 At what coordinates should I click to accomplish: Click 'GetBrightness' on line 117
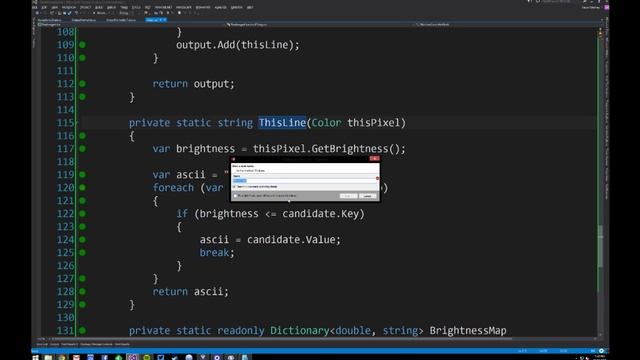[x=349, y=149]
